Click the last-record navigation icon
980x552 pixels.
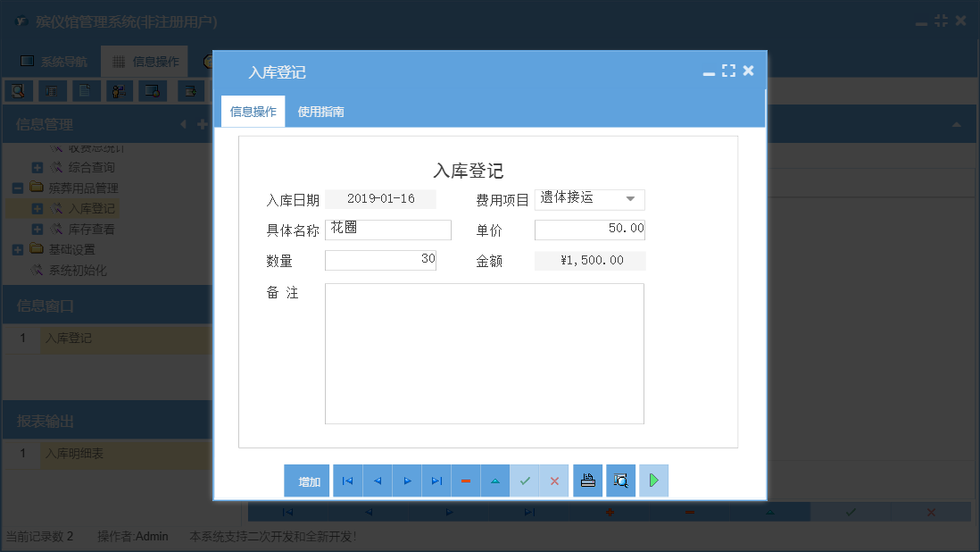pyautogui.click(x=436, y=481)
